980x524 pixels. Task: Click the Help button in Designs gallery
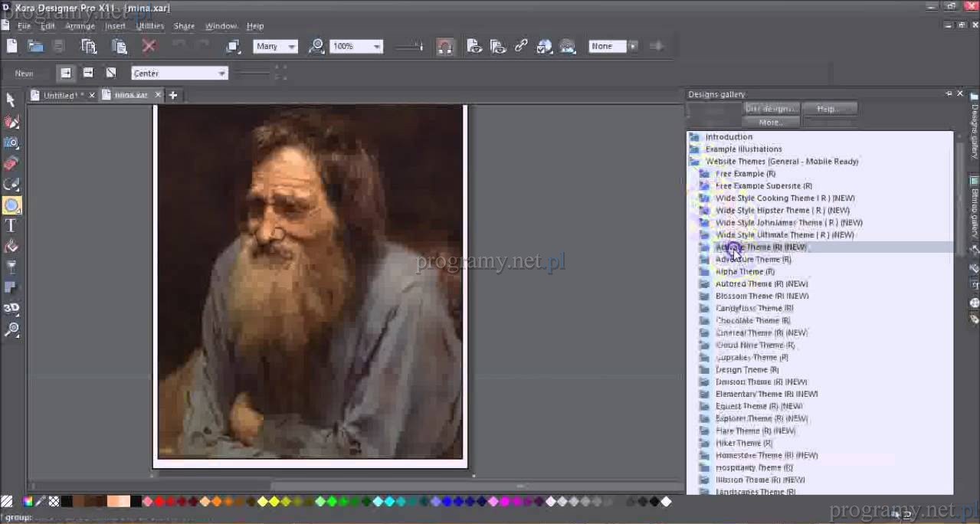pyautogui.click(x=828, y=109)
